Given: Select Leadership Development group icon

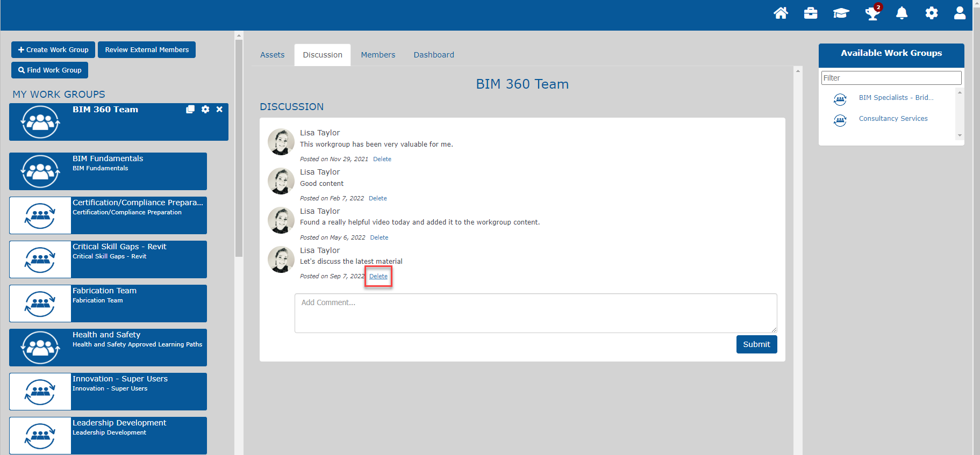Looking at the screenshot, I should [x=40, y=436].
